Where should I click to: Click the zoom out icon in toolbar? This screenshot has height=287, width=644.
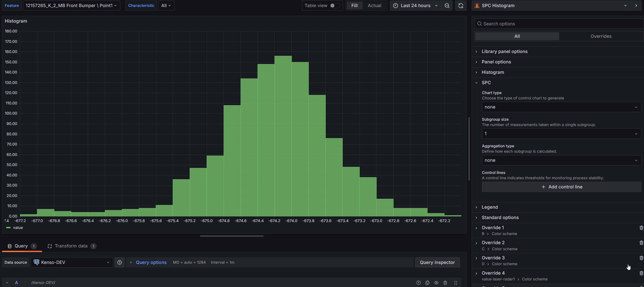tap(447, 5)
